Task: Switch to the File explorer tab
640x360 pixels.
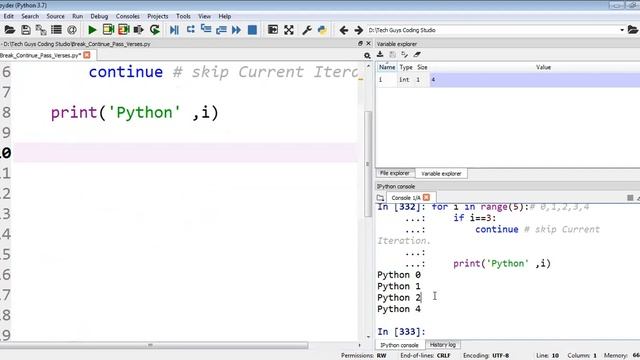Action: tap(395, 173)
